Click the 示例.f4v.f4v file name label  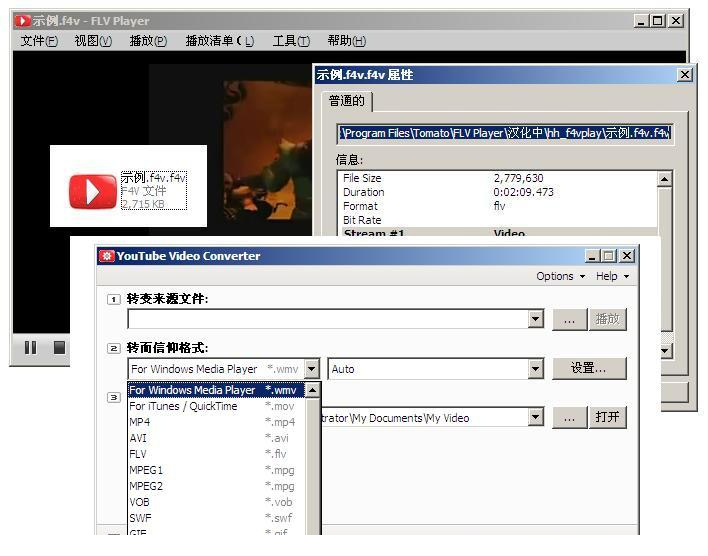coord(154,177)
